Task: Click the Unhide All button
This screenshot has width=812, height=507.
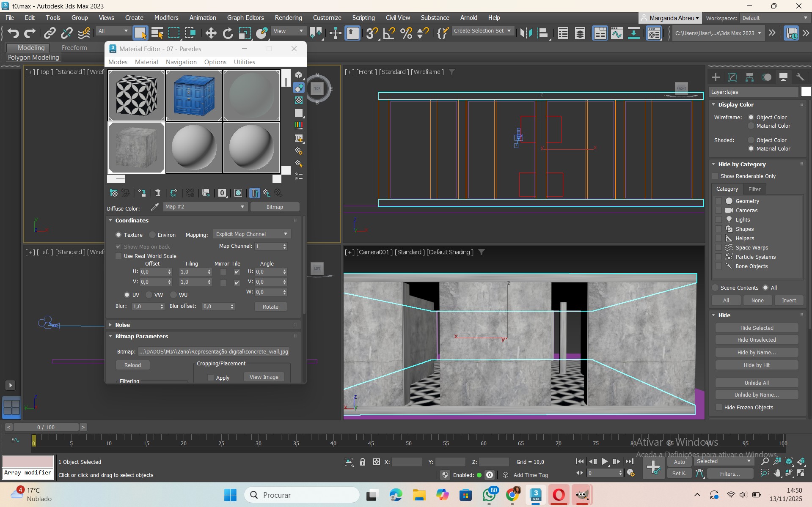Action: pyautogui.click(x=757, y=383)
